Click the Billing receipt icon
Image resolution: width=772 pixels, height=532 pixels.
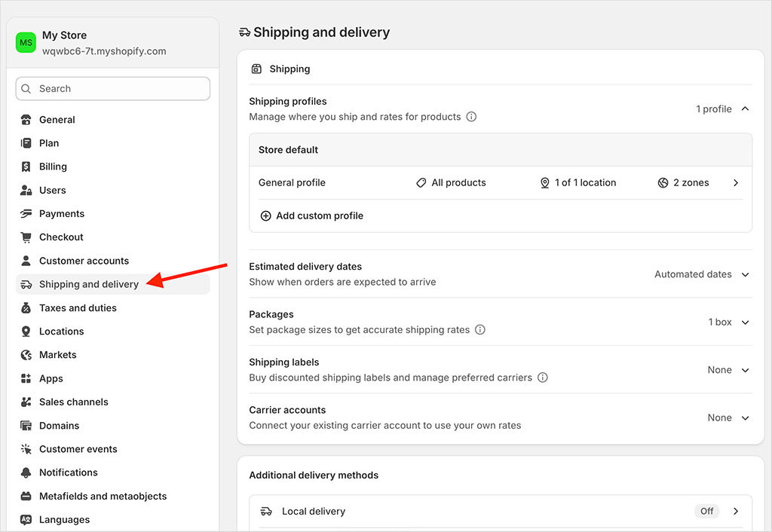[x=26, y=167]
